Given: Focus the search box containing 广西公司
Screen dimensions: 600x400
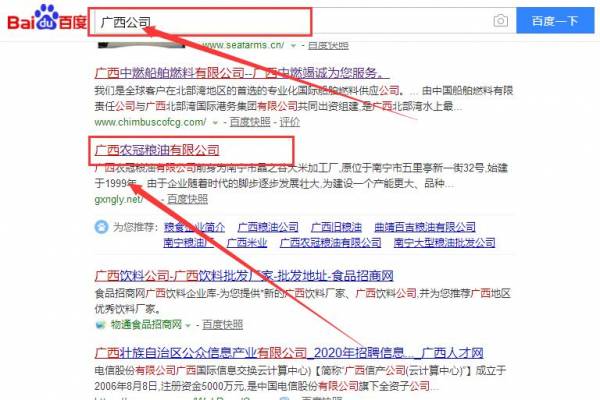Looking at the screenshot, I should coord(290,21).
